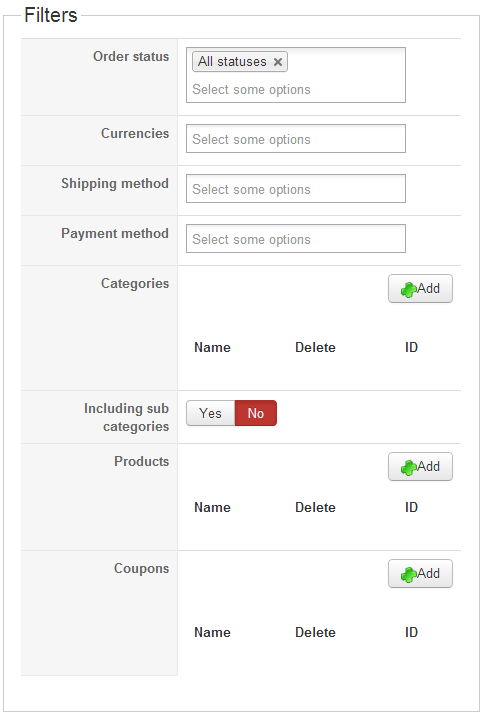This screenshot has height=716, width=487.
Task: Click the Add text of Coupons button
Action: 429,574
